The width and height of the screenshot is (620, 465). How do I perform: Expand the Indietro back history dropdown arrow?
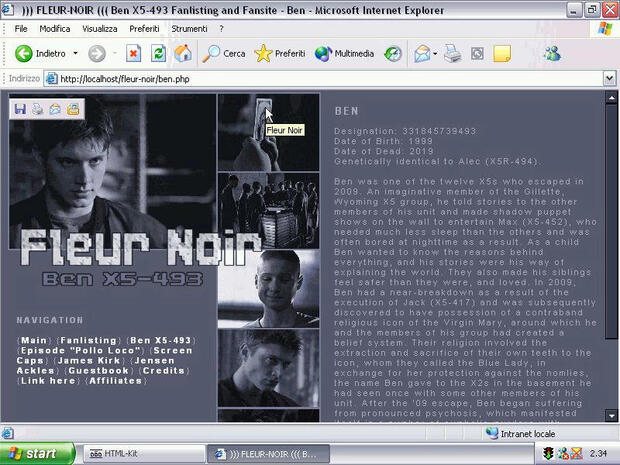point(75,53)
